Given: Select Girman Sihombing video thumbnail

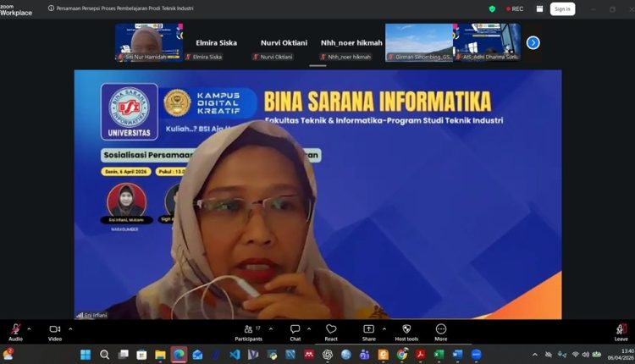Looking at the screenshot, I should pos(419,42).
